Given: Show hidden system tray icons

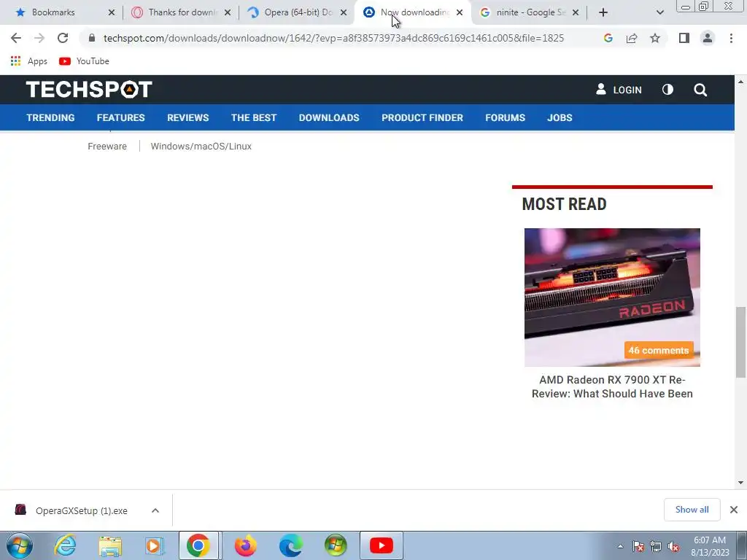Looking at the screenshot, I should 620,546.
